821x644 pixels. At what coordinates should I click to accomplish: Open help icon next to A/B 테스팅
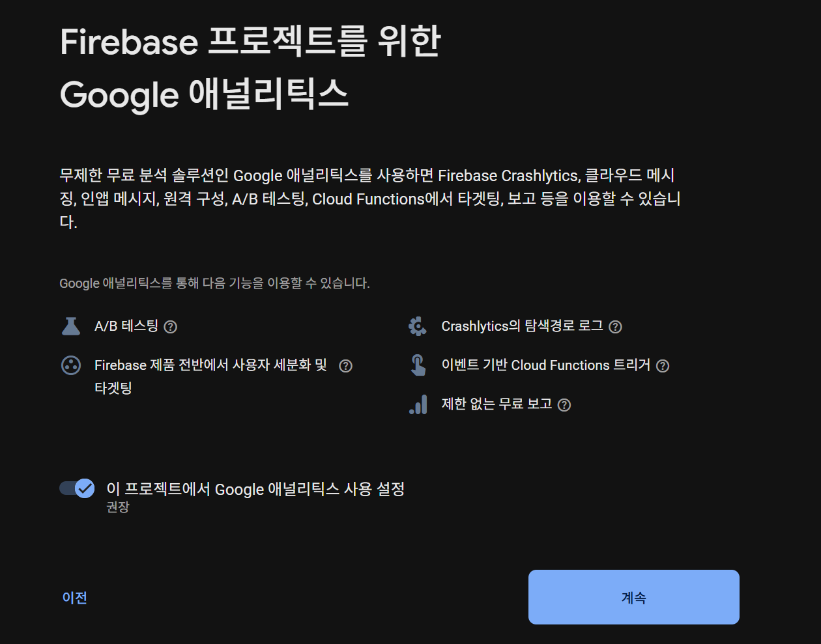click(171, 327)
